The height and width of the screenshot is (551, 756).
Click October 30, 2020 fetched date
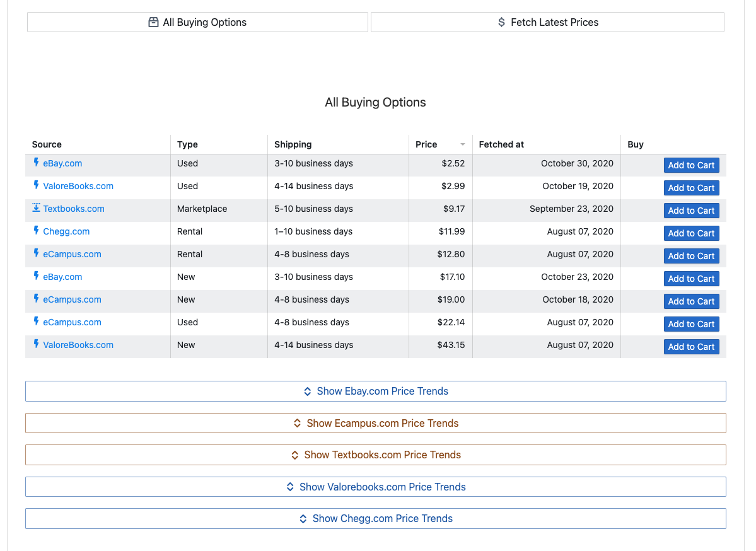[577, 163]
